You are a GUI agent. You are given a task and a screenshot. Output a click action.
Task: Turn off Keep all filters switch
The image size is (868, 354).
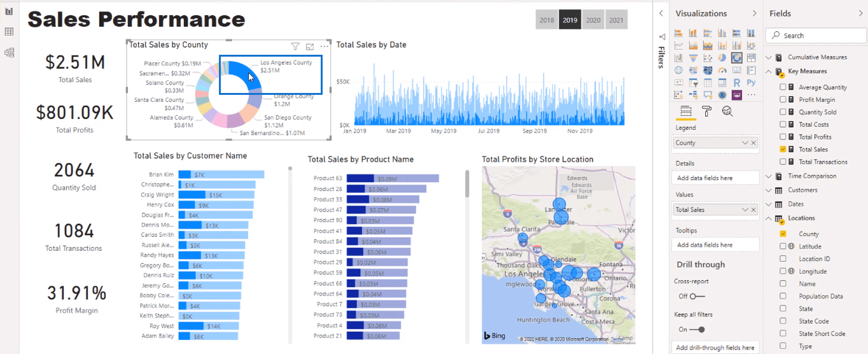697,329
